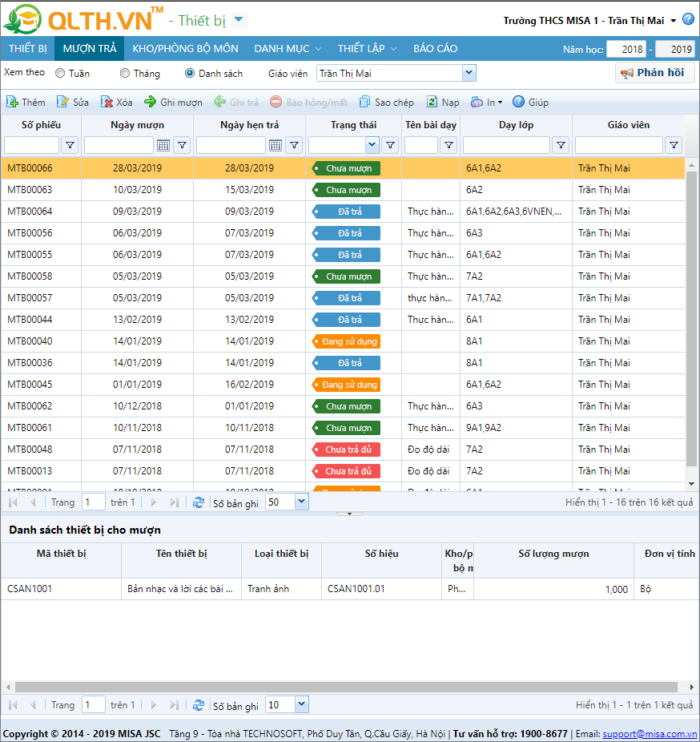Expand the upper grid Số bản ghi dropdown showing 50

coord(301,502)
